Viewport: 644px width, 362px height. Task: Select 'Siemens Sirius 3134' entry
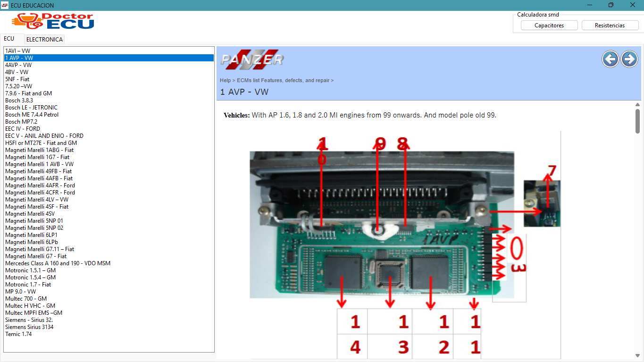(x=109, y=327)
